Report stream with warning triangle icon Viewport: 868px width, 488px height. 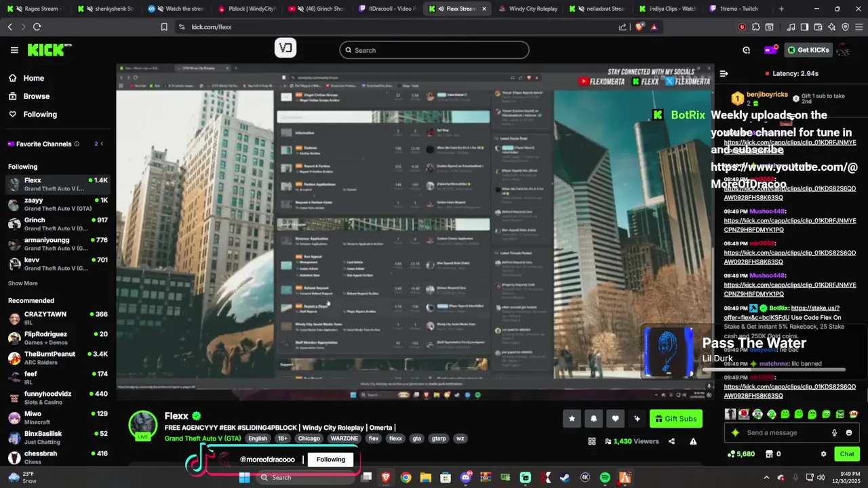tap(693, 441)
